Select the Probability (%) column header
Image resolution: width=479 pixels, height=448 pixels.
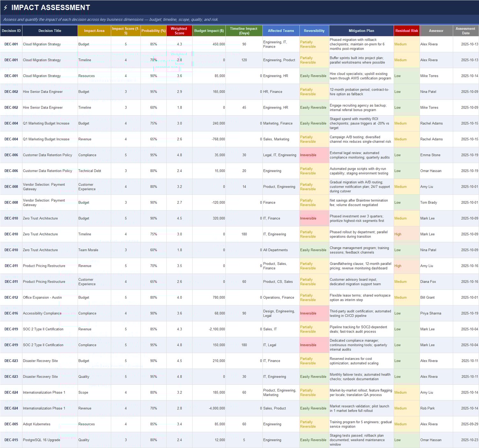(x=153, y=30)
